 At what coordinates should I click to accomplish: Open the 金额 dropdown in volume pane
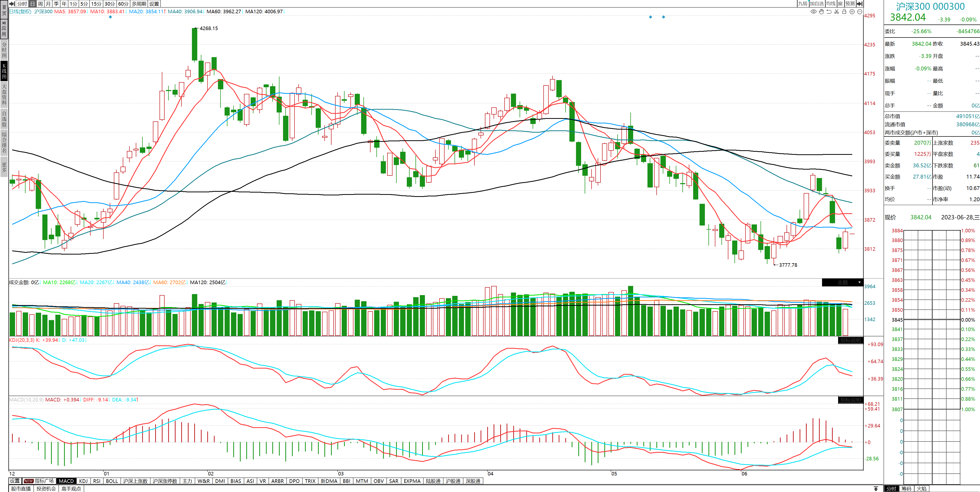coord(859,283)
